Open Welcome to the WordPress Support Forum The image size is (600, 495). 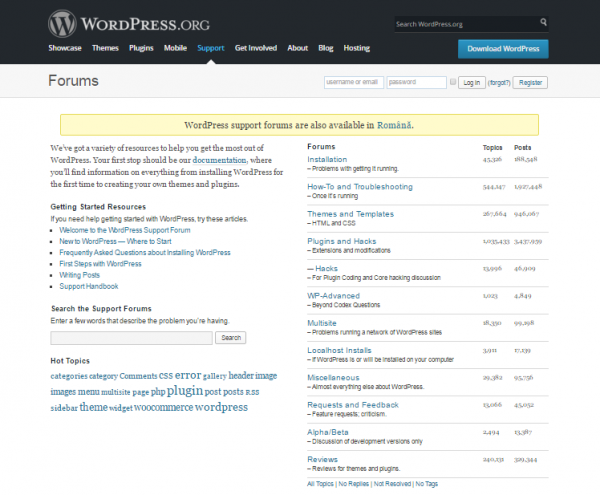(x=125, y=230)
